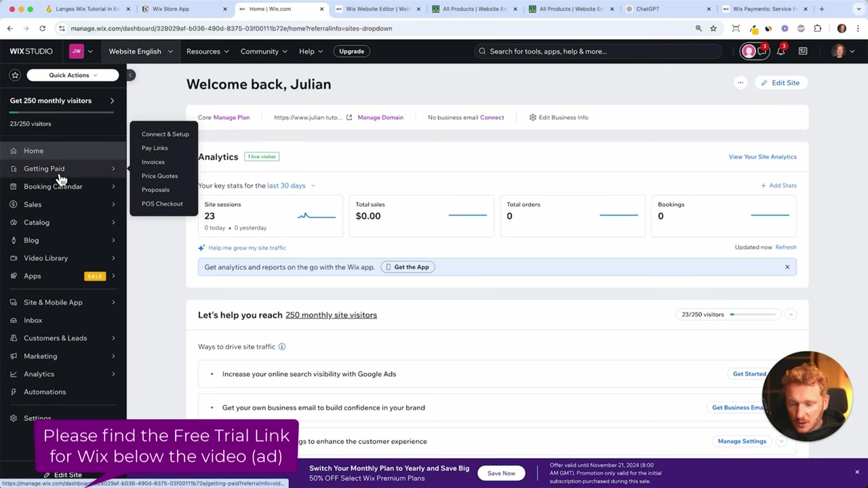Image resolution: width=868 pixels, height=488 pixels.
Task: Click the Manage Plan link
Action: pos(231,117)
